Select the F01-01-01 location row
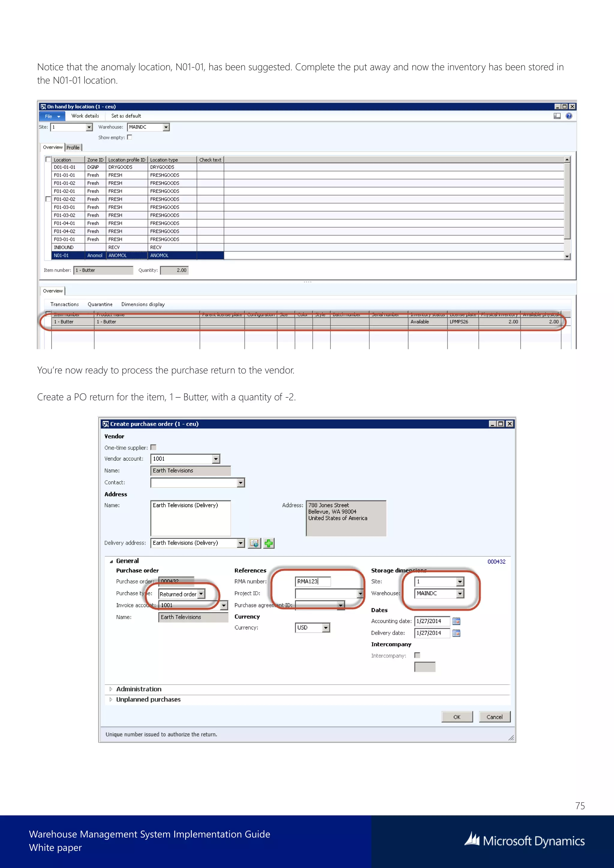This screenshot has height=868, width=614. click(138, 175)
